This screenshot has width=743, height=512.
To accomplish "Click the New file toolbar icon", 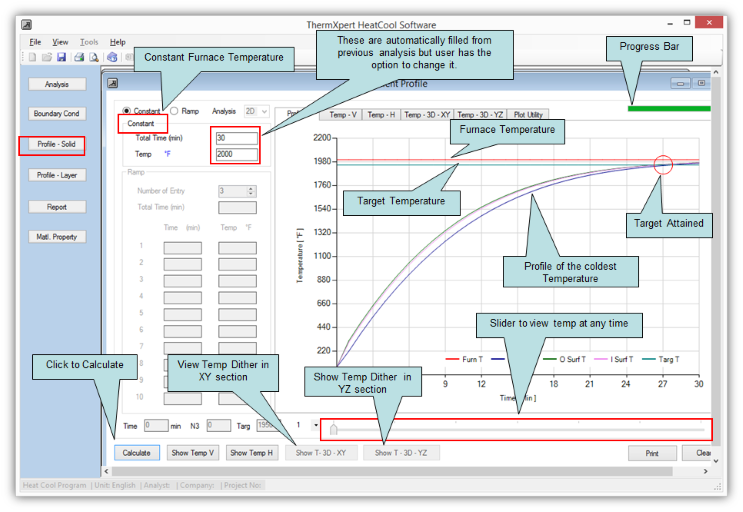I will pyautogui.click(x=32, y=57).
